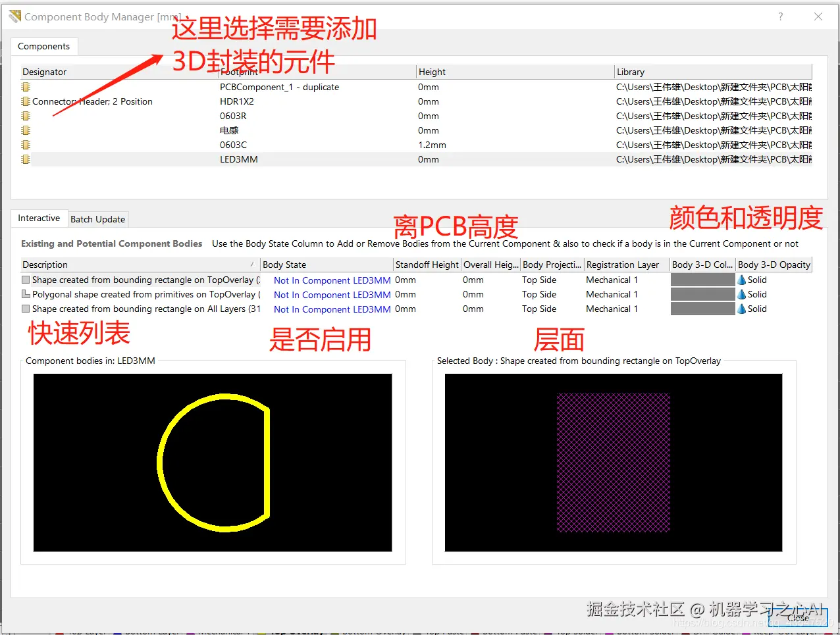Sort by the Description column header
The image size is (840, 635).
click(x=140, y=265)
